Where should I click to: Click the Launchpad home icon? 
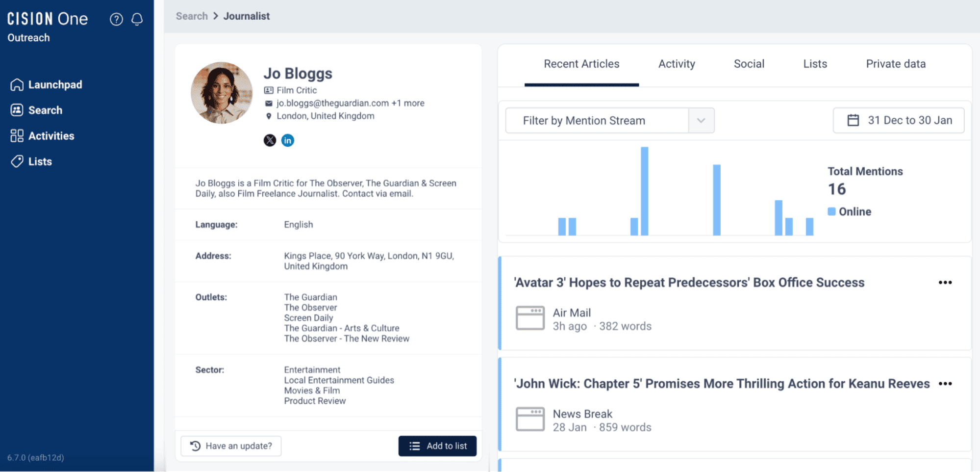[17, 85]
